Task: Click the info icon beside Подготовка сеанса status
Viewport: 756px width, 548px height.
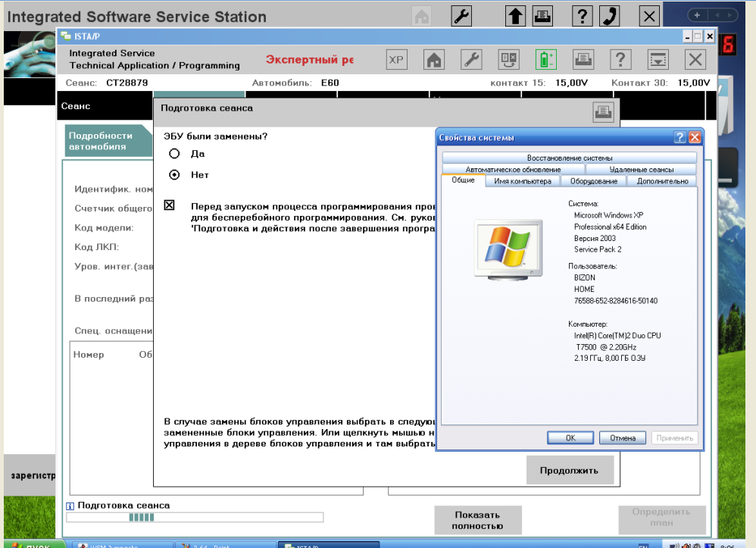Action: coord(70,506)
